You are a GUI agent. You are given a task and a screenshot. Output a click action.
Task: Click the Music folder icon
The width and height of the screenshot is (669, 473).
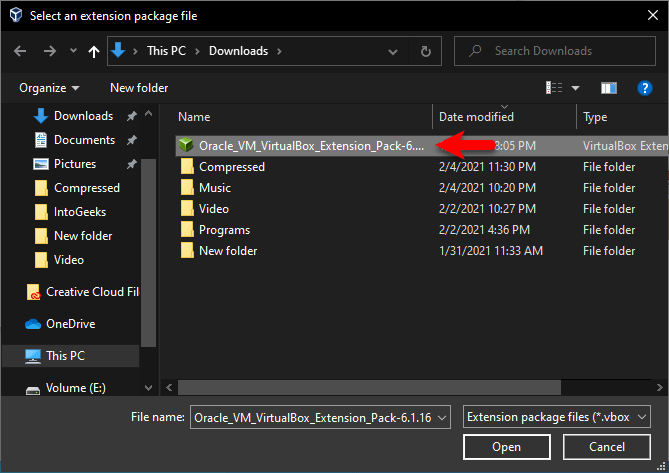tap(187, 187)
